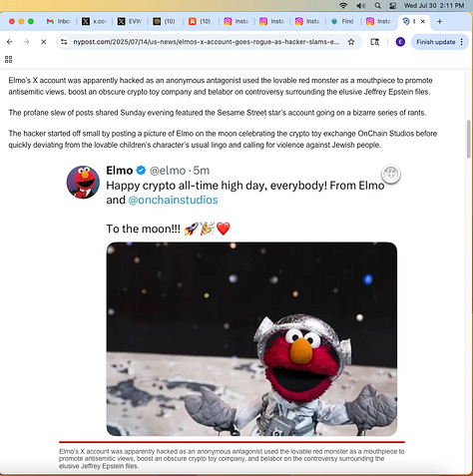Image resolution: width=473 pixels, height=476 pixels.
Task: Open the Control Center icon in menu bar
Action: [x=393, y=5]
